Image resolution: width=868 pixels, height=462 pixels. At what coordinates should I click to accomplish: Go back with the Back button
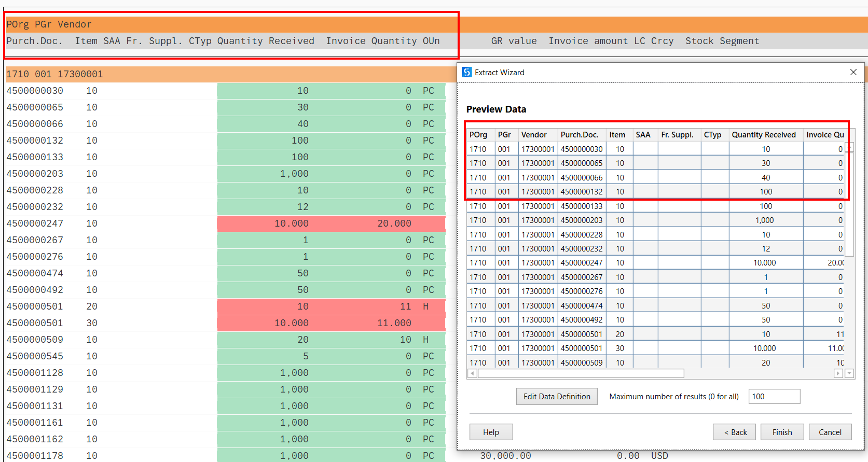[735, 432]
